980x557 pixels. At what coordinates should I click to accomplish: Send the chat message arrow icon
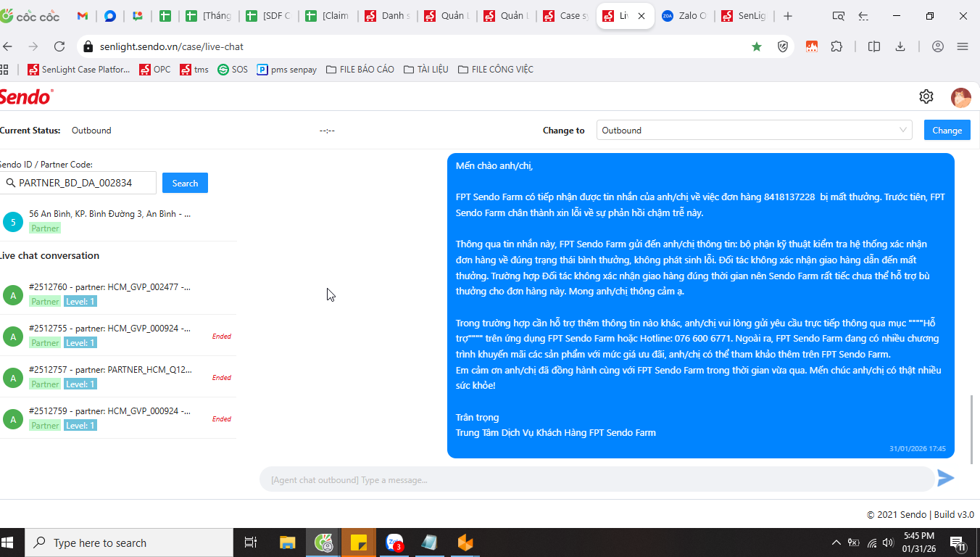[945, 478]
